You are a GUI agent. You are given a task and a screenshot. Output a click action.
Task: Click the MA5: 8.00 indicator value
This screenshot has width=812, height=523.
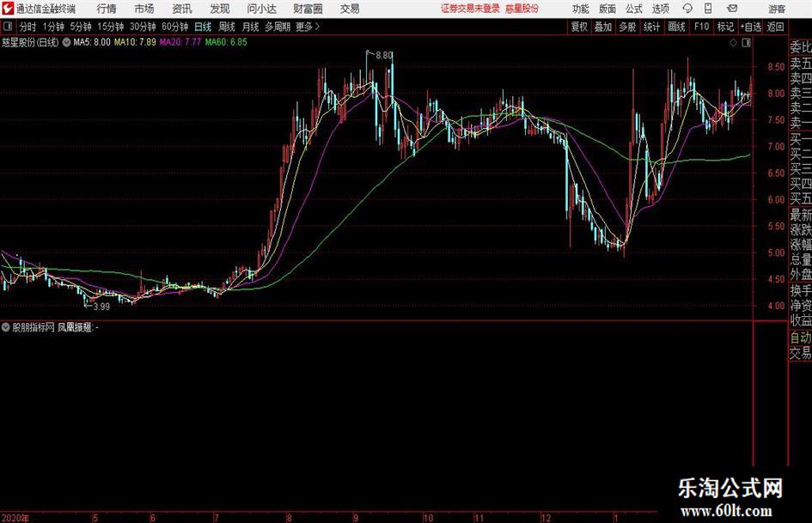pyautogui.click(x=92, y=42)
